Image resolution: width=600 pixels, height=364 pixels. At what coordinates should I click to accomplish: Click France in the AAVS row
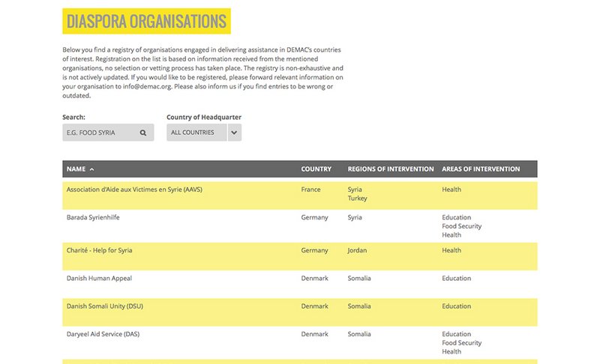click(x=310, y=189)
